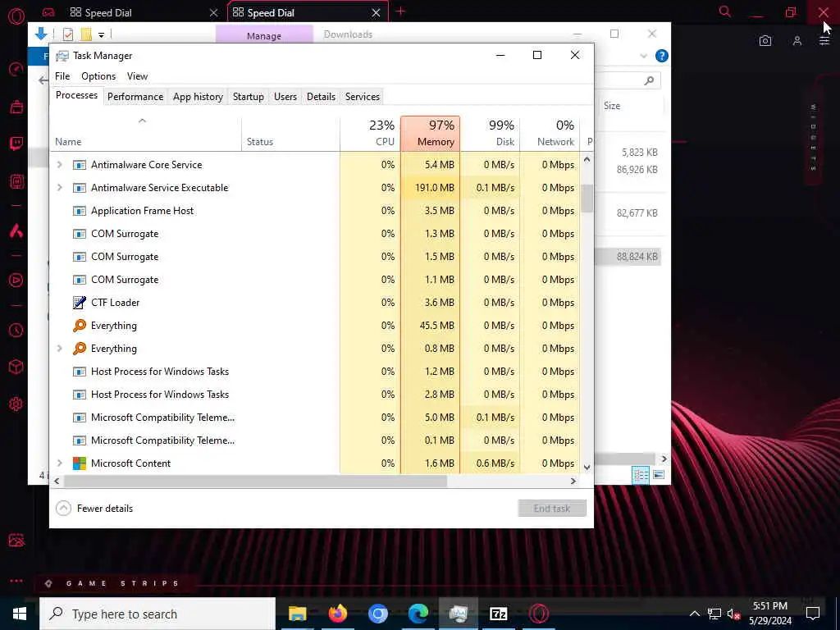Launch Firefox from taskbar
Image resolution: width=840 pixels, height=630 pixels.
(x=337, y=614)
